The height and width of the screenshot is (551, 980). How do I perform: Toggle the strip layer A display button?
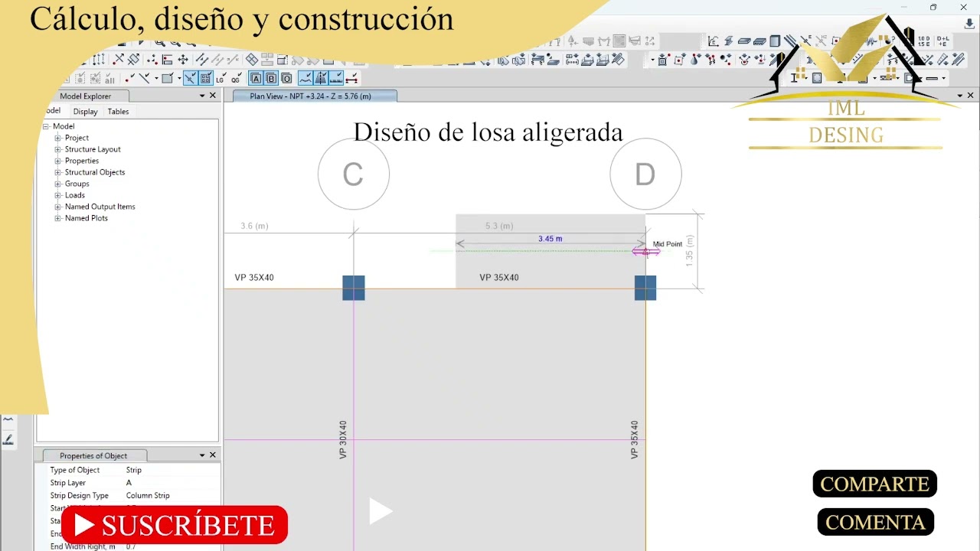tap(256, 78)
